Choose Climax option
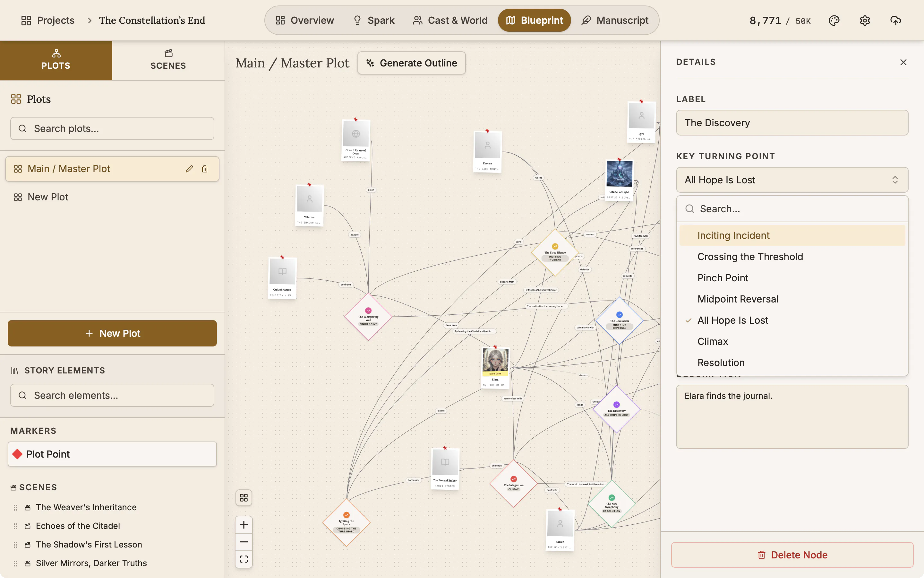The image size is (924, 578). [x=792, y=341]
